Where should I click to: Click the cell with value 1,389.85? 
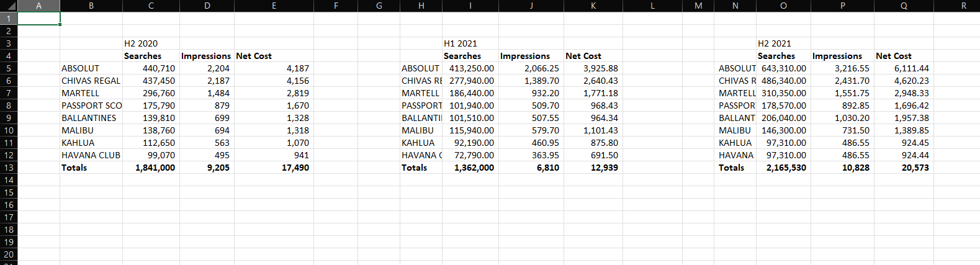[x=904, y=130]
